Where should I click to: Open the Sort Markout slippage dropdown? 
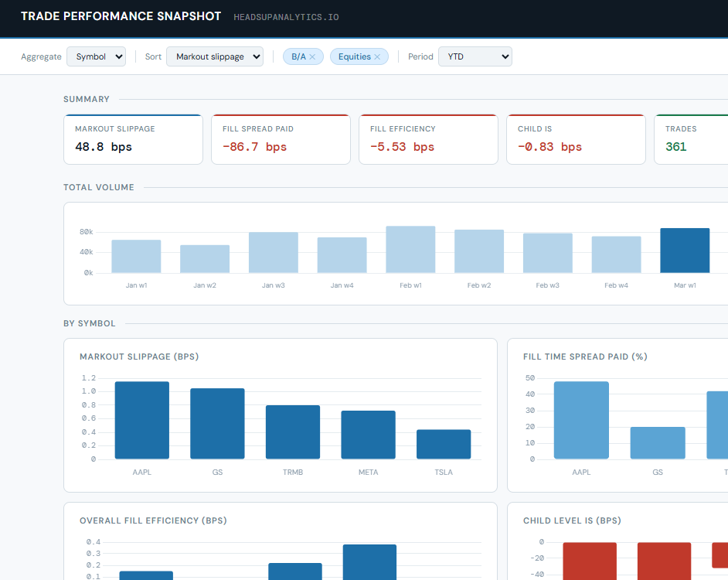(x=215, y=56)
